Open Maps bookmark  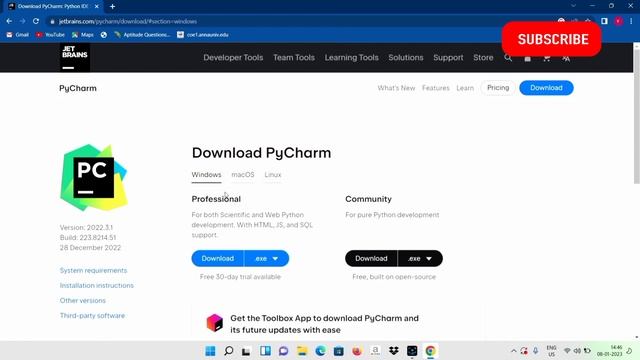83,35
